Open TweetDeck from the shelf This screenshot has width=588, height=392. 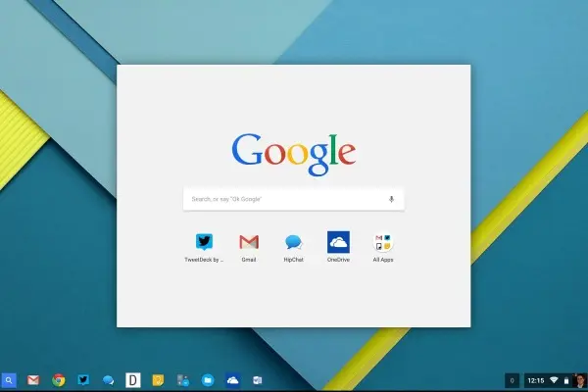tap(83, 380)
